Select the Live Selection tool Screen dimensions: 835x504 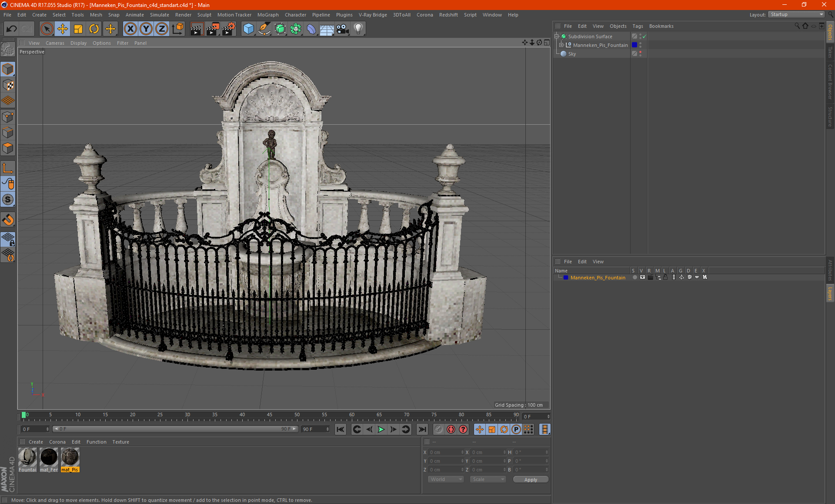tap(47, 29)
